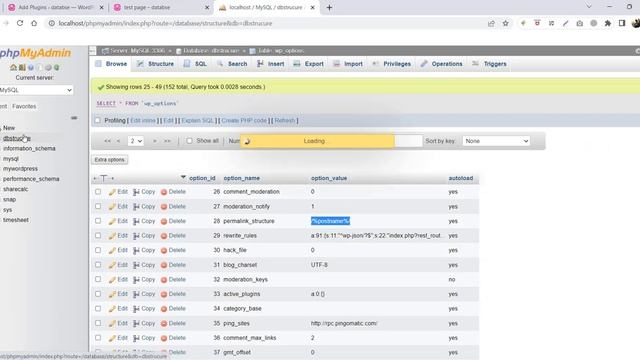Click the browser home icon
This screenshot has height=360, width=640.
tap(34, 23)
